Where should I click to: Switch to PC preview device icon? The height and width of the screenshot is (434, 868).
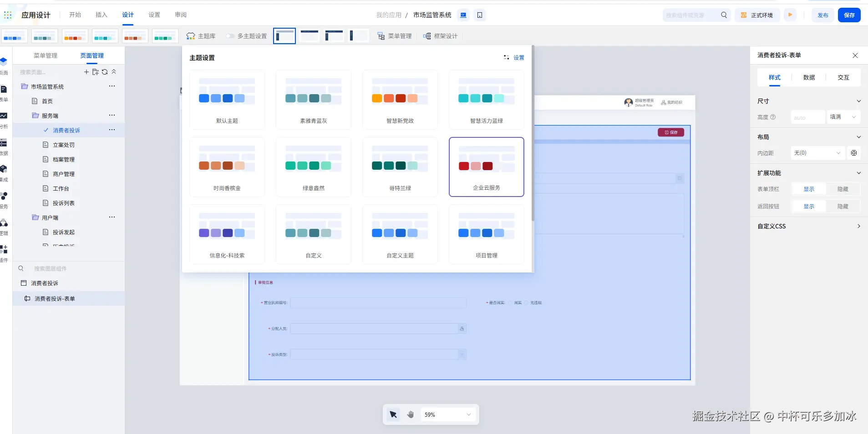[x=463, y=15]
